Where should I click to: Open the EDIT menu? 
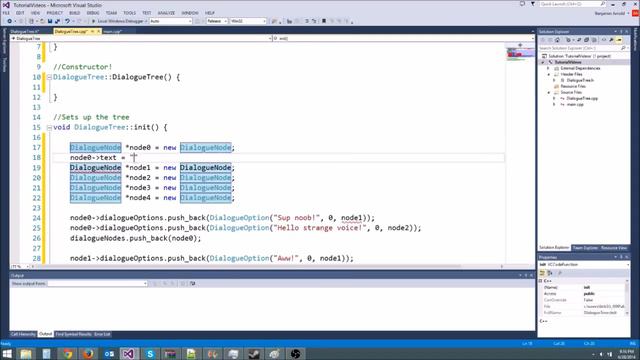[20, 13]
